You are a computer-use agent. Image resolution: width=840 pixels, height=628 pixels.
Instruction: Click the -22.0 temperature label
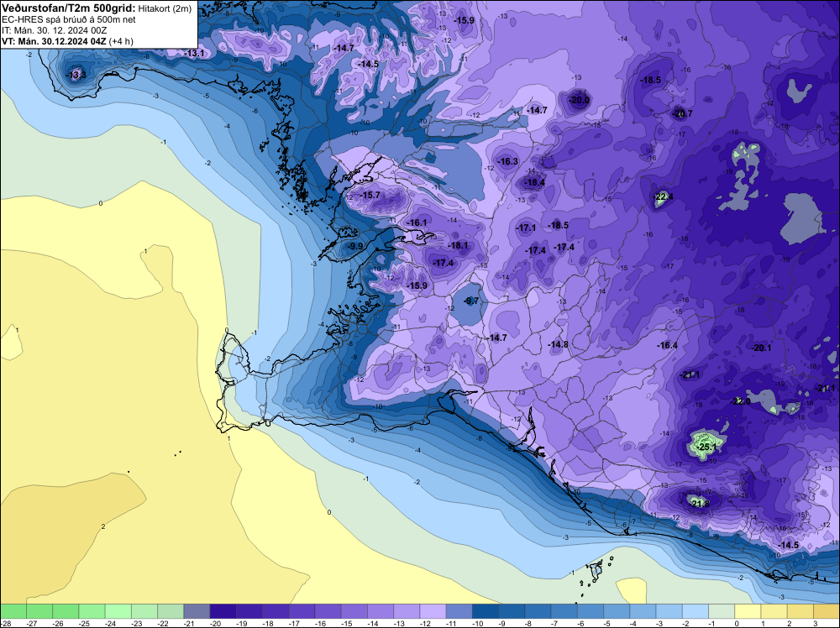tap(741, 401)
